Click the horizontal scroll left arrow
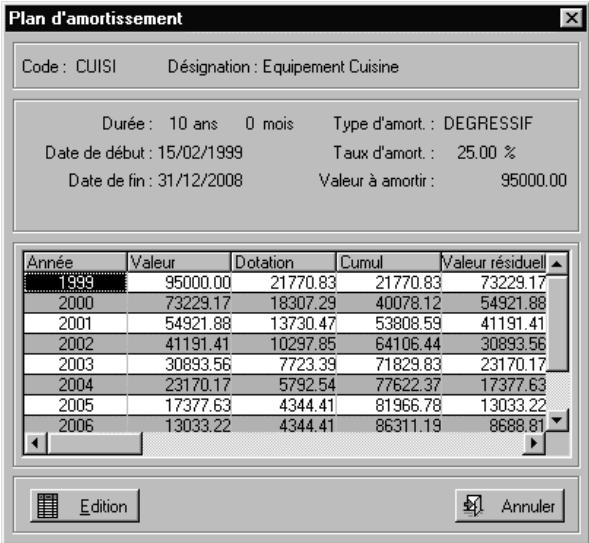This screenshot has height=543, width=589. click(35, 443)
